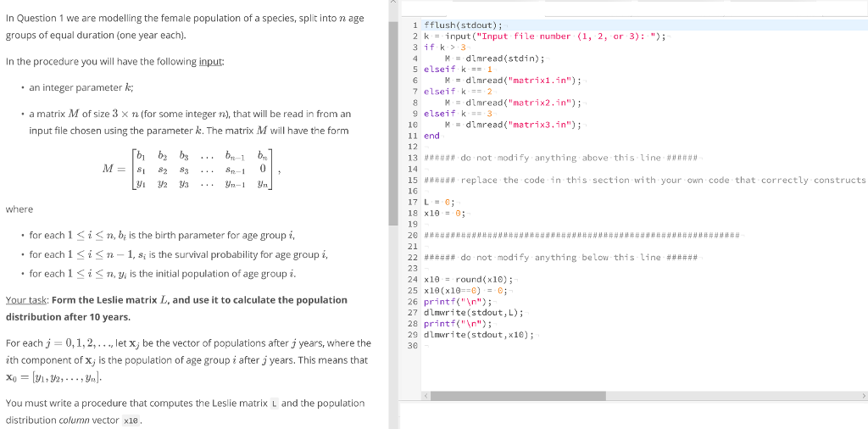
Task: Click the inline code 'x10' in the instructions
Action: point(131,421)
